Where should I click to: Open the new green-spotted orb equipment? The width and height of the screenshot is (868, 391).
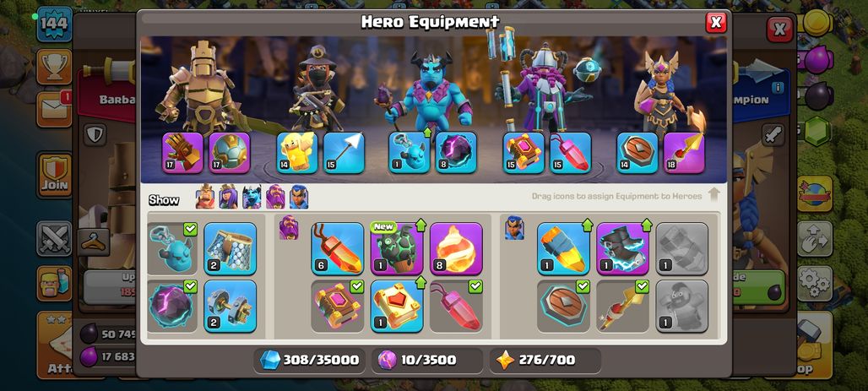click(396, 248)
